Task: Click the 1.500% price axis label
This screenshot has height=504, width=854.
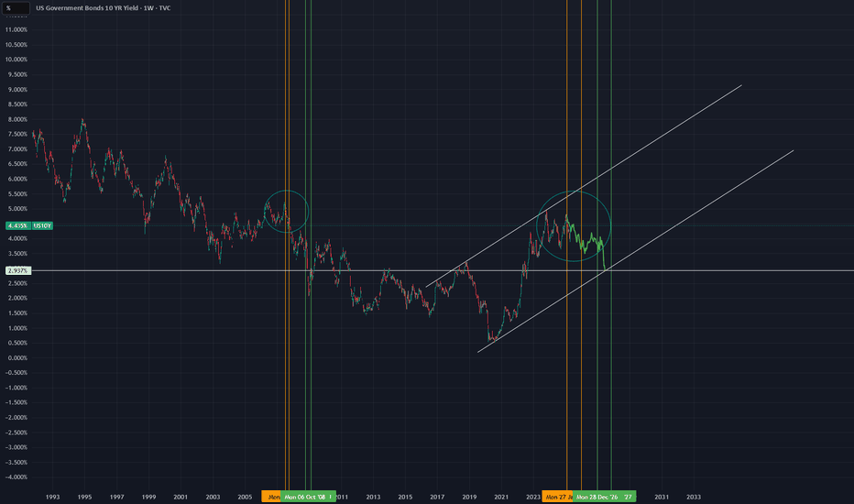Action: point(16,313)
